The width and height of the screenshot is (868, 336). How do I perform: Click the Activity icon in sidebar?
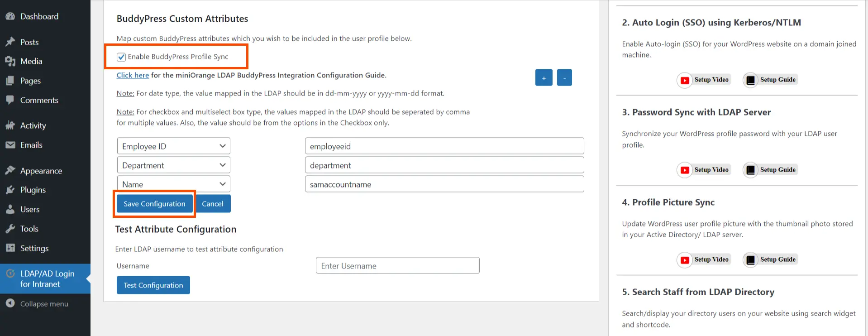(x=10, y=125)
